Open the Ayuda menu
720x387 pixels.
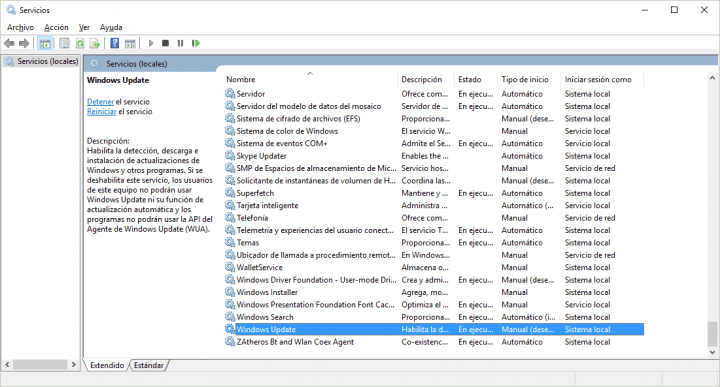(111, 27)
